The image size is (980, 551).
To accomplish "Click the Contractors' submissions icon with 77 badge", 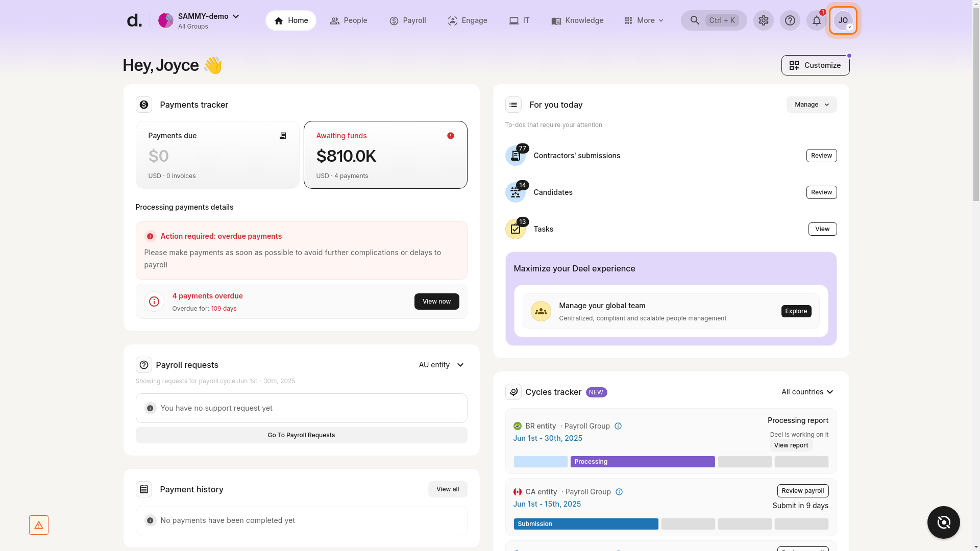I will click(x=516, y=156).
